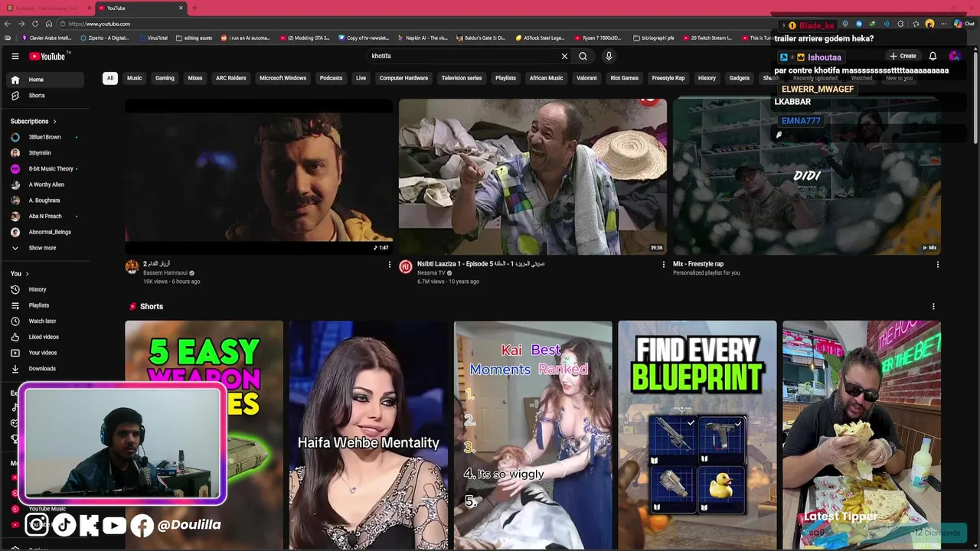Open the browser favorites star icon
980x551 pixels.
(x=916, y=24)
